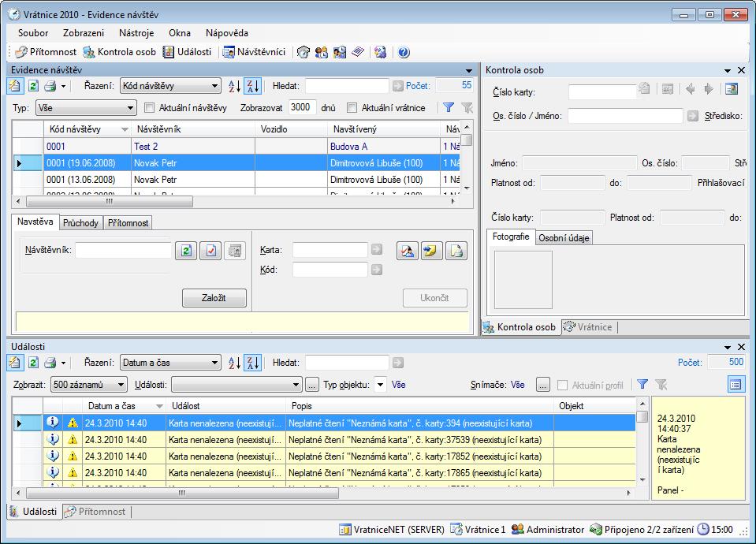Image resolution: width=756 pixels, height=544 pixels.
Task: Toggle Z-A descending sort in Události
Action: tap(252, 363)
